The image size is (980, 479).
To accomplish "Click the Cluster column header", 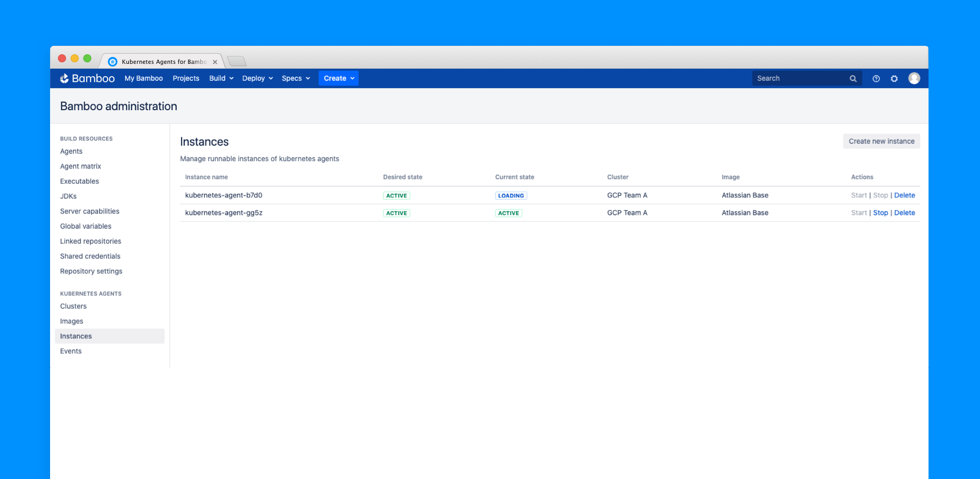I will (x=618, y=177).
